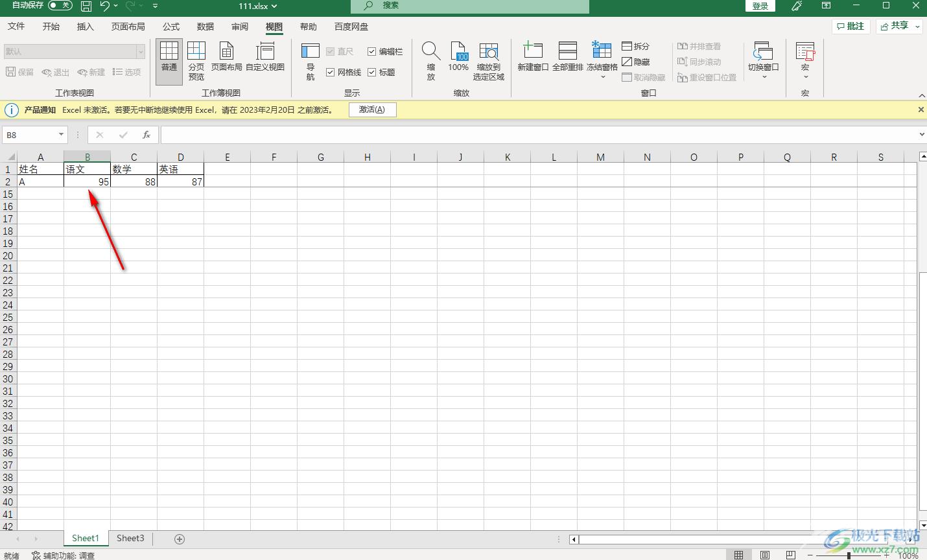Click zoom out minus in status bar
Screen dimensions: 927x560
810,555
